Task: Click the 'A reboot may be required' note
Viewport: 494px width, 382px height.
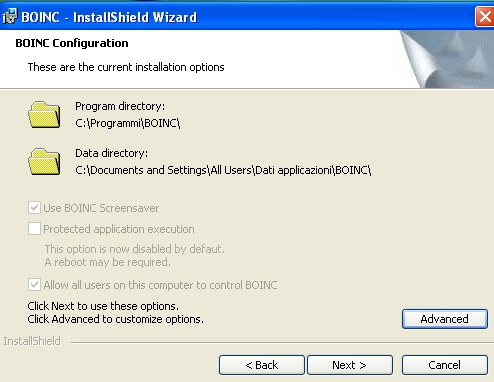Action: click(x=107, y=262)
